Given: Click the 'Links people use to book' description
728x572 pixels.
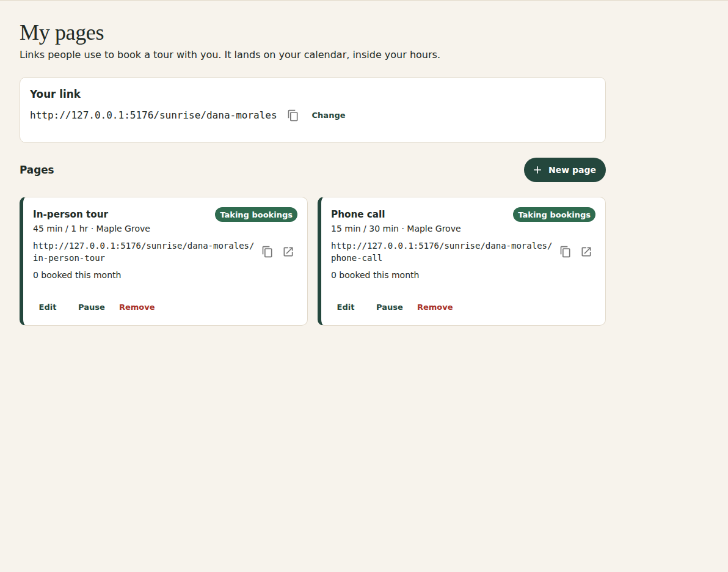Looking at the screenshot, I should 230,55.
